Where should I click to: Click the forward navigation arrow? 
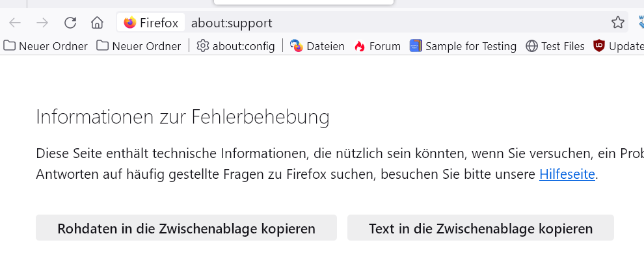click(x=42, y=23)
